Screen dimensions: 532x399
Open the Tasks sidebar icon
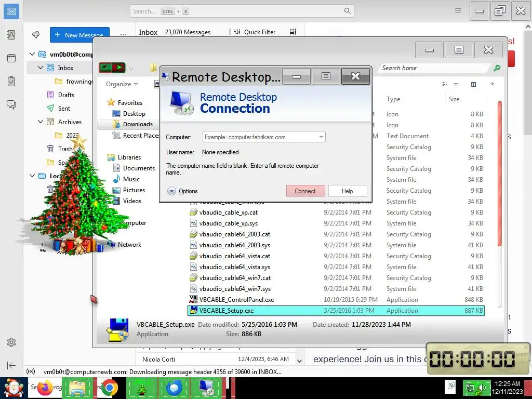11,81
